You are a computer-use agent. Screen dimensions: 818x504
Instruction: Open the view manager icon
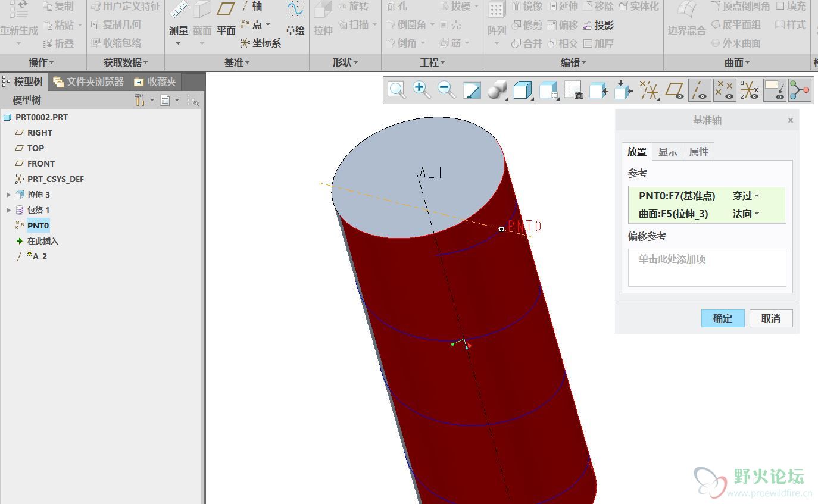coord(548,90)
